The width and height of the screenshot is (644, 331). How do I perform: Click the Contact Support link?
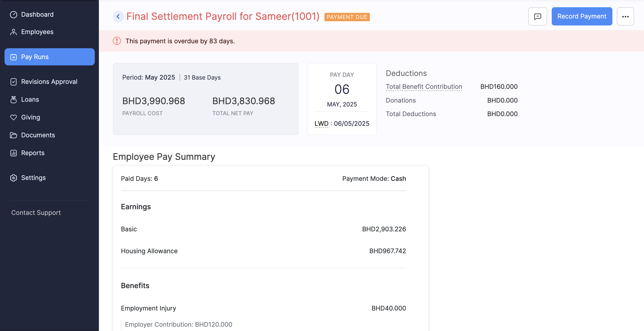click(36, 213)
